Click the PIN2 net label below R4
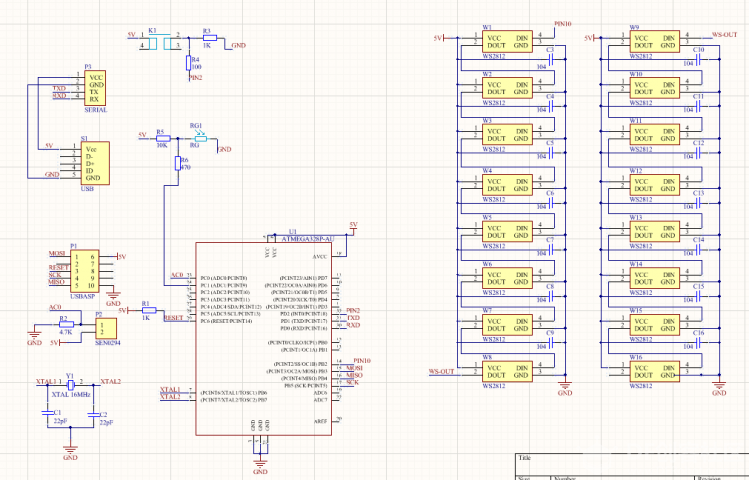 pyautogui.click(x=196, y=77)
